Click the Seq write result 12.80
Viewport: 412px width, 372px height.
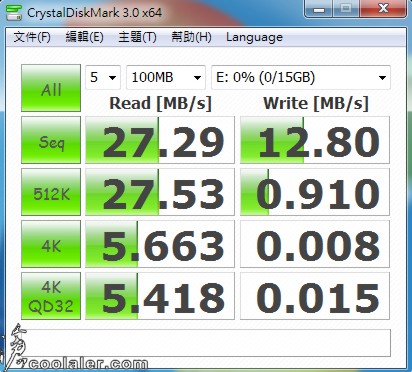click(315, 140)
